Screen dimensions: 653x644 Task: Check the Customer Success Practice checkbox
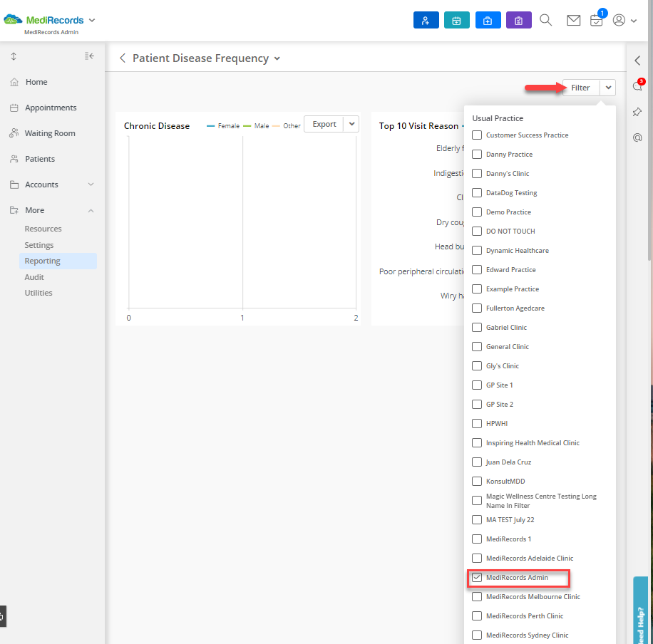(x=477, y=135)
